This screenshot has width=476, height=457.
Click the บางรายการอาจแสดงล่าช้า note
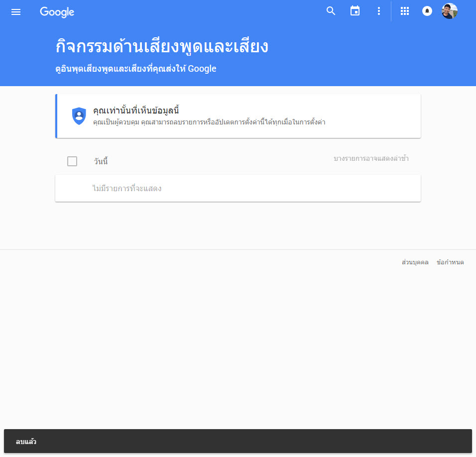[x=371, y=158]
